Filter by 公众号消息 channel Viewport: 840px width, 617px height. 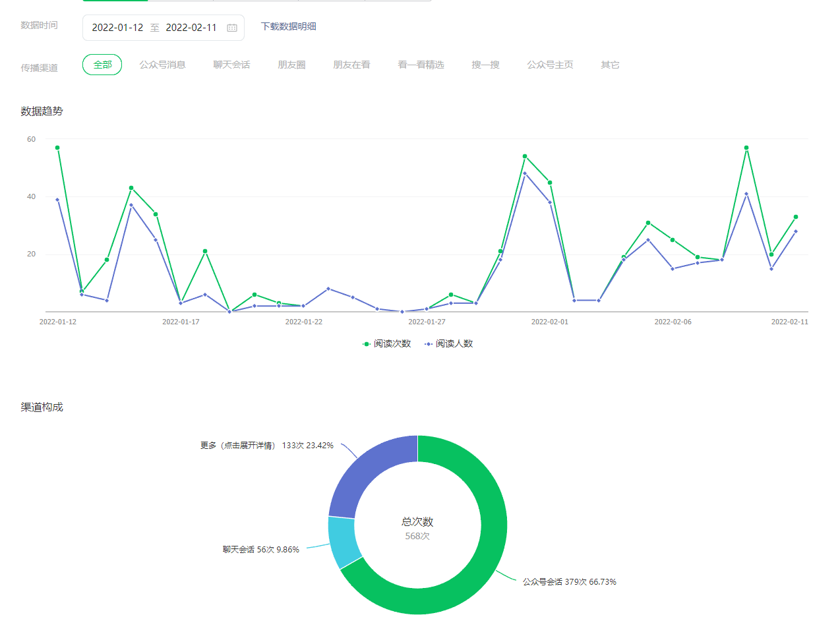[162, 65]
